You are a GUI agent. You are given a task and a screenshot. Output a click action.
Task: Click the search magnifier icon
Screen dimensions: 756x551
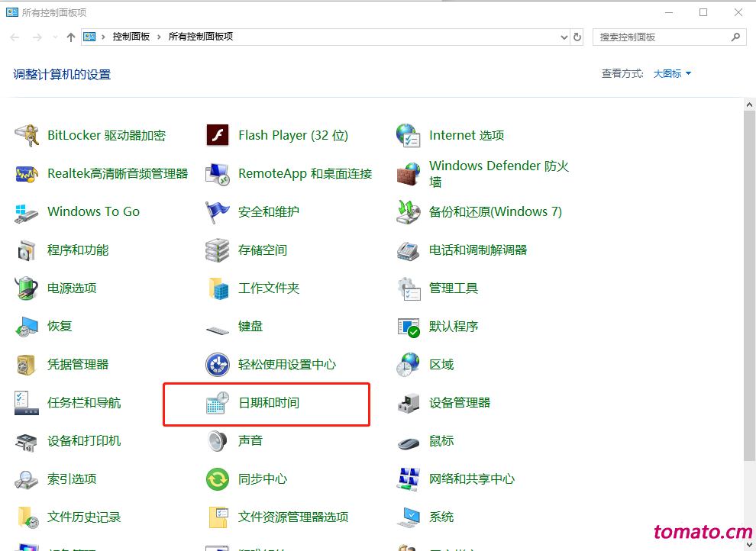(735, 37)
